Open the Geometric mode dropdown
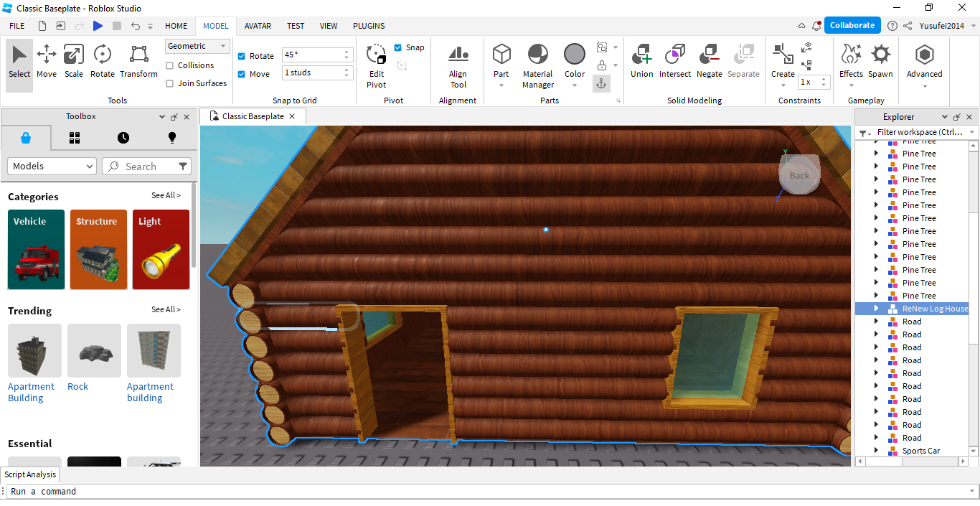 (x=197, y=46)
